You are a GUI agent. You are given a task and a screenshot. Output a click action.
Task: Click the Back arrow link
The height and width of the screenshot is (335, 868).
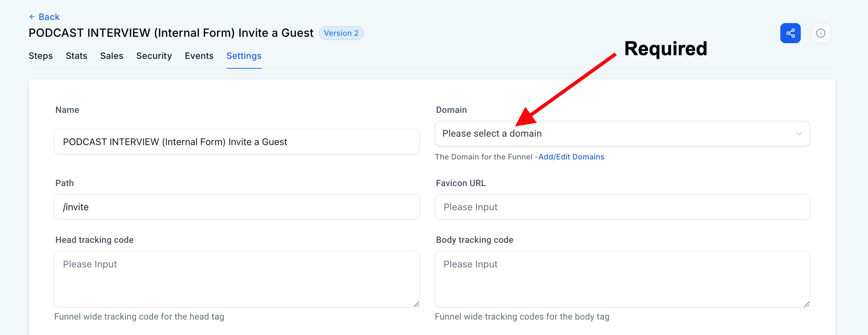[x=44, y=17]
